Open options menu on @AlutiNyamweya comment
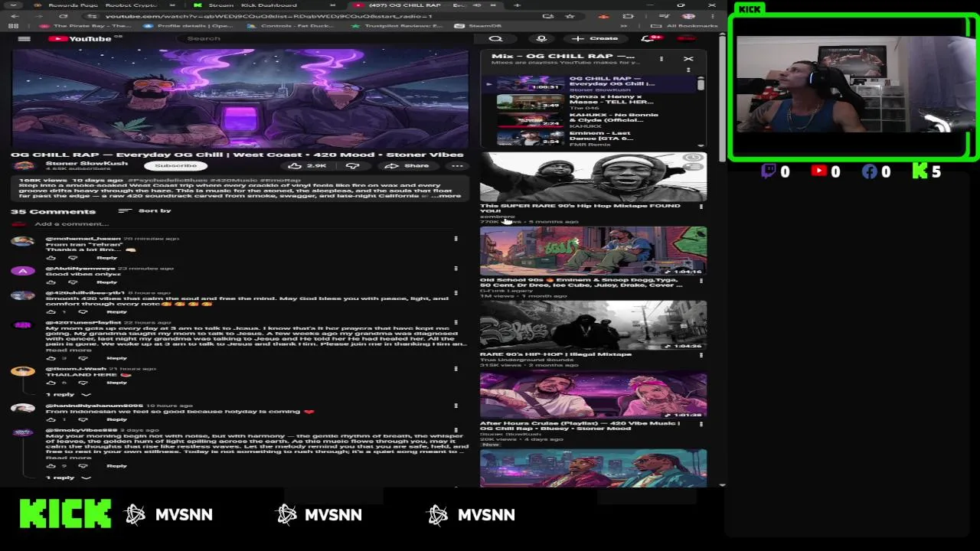Viewport: 980px width, 551px height. click(x=456, y=269)
